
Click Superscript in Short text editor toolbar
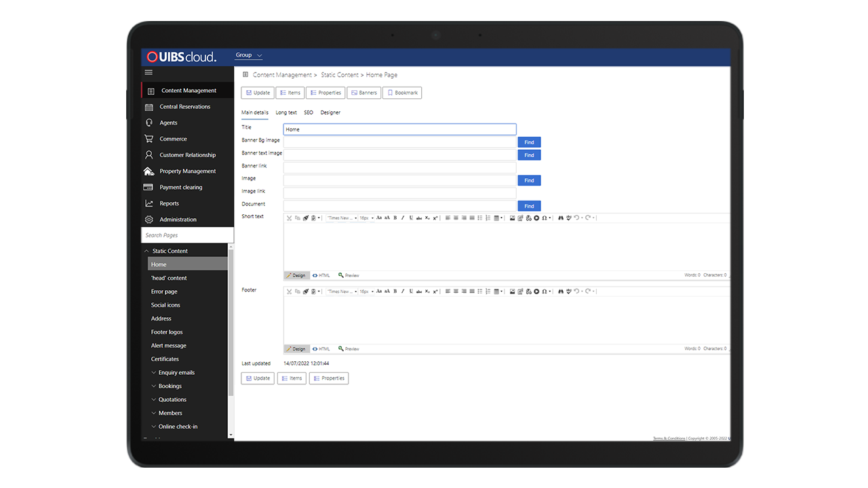pos(435,218)
